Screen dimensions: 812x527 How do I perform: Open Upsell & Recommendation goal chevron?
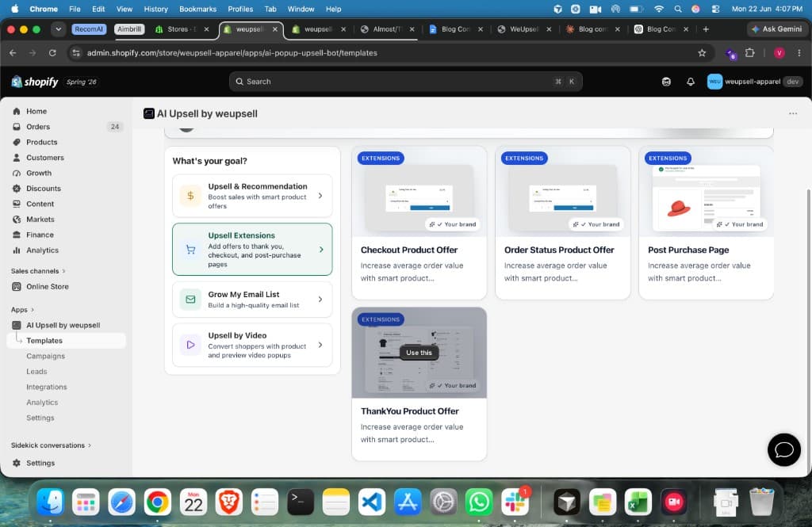(x=320, y=196)
